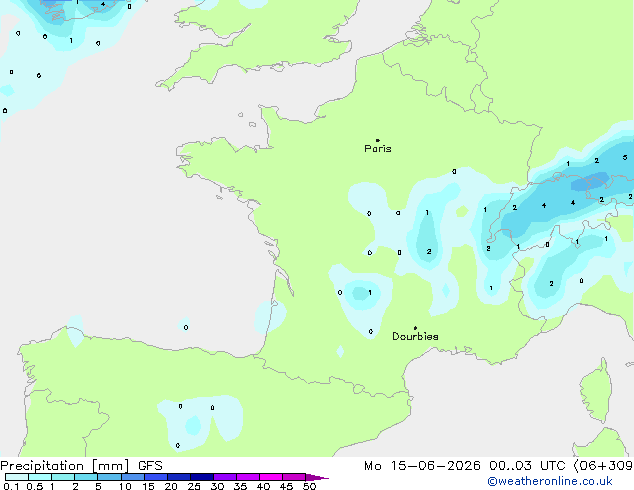
Task: Click the GFS model label
Action: point(150,466)
